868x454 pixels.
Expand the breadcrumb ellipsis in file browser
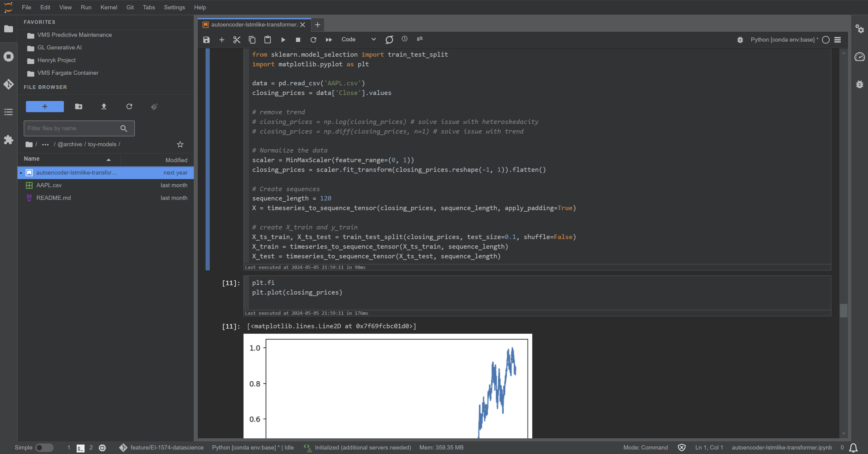45,144
